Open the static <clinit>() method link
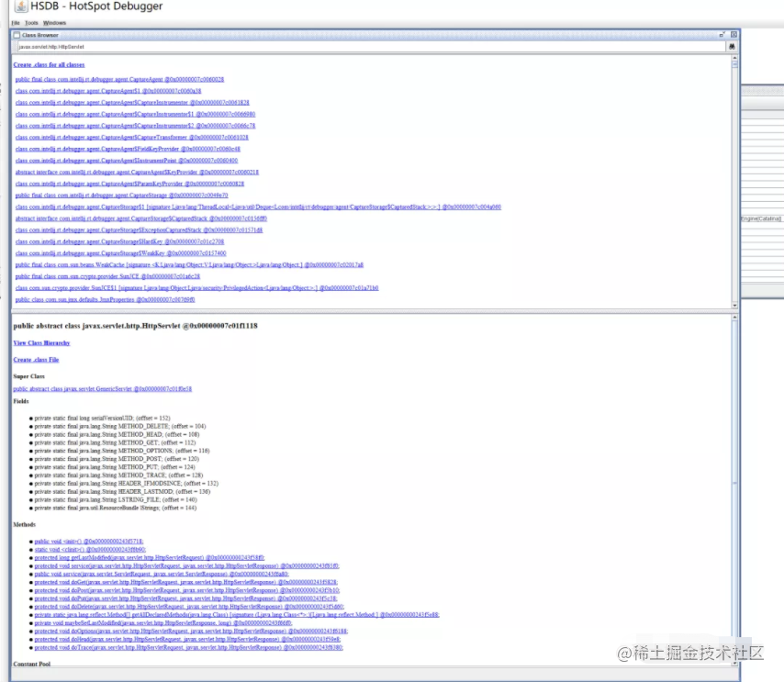Viewport: 784px width, 682px height. pos(90,549)
